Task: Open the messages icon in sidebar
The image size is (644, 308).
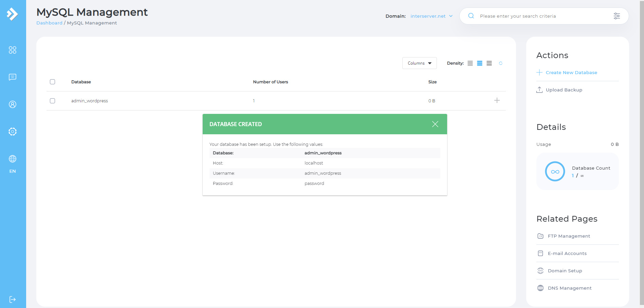Action: 13,77
